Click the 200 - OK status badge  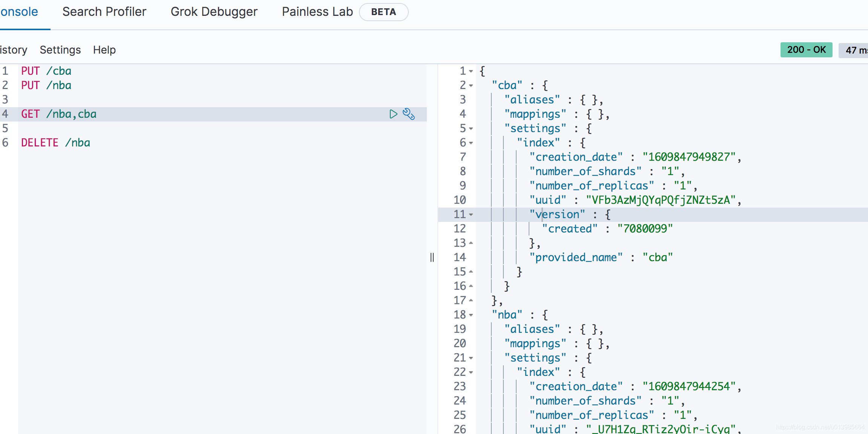(x=806, y=50)
